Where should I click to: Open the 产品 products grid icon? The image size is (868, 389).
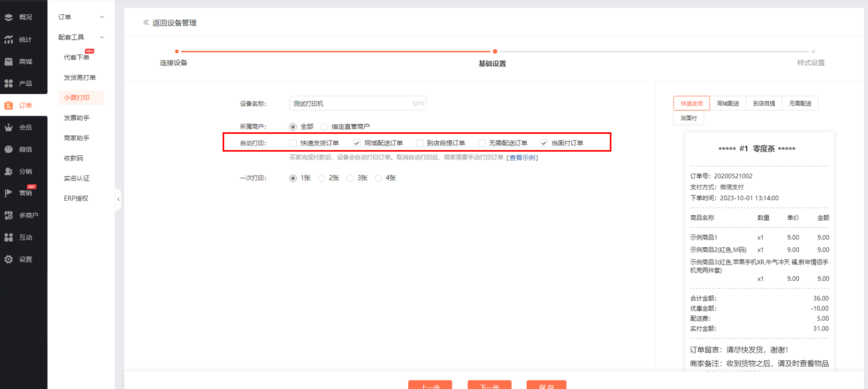(9, 84)
